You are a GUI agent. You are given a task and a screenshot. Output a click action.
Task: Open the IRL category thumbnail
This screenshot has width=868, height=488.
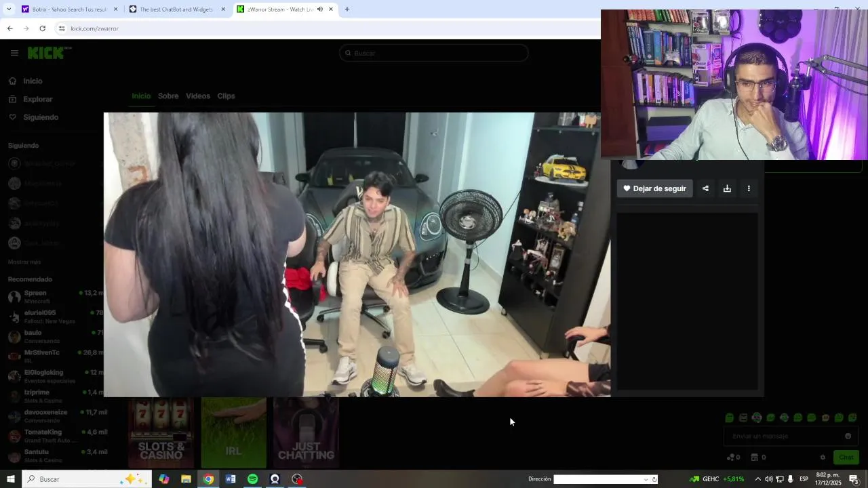coord(233,433)
